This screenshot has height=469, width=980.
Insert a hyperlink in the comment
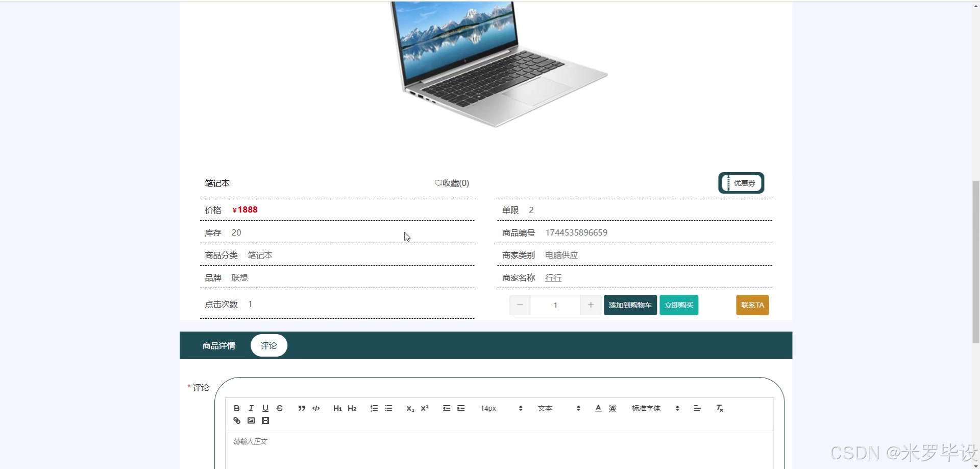(237, 420)
